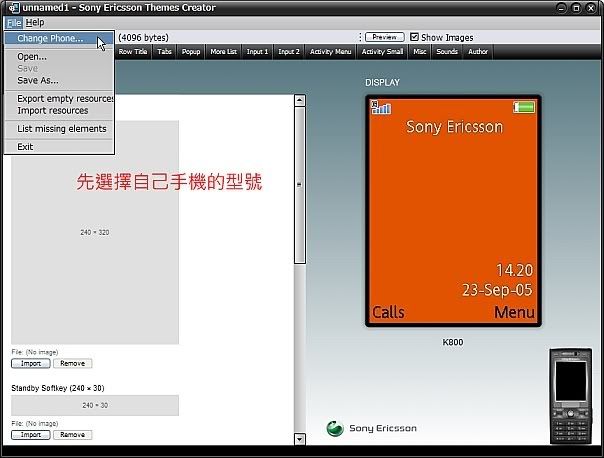The width and height of the screenshot is (604, 458).
Task: Click the 23-Sep-05 date on display
Action: coord(497,290)
